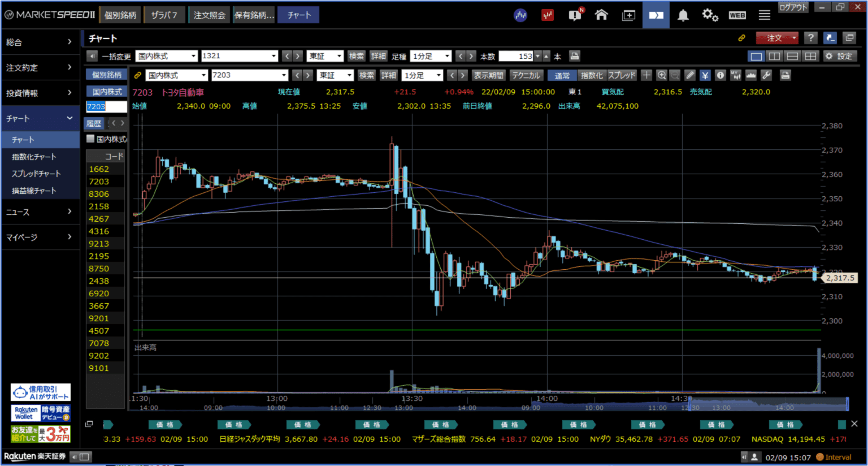
Task: Open the dropdown arrow on the 注文 button
Action: (x=794, y=38)
